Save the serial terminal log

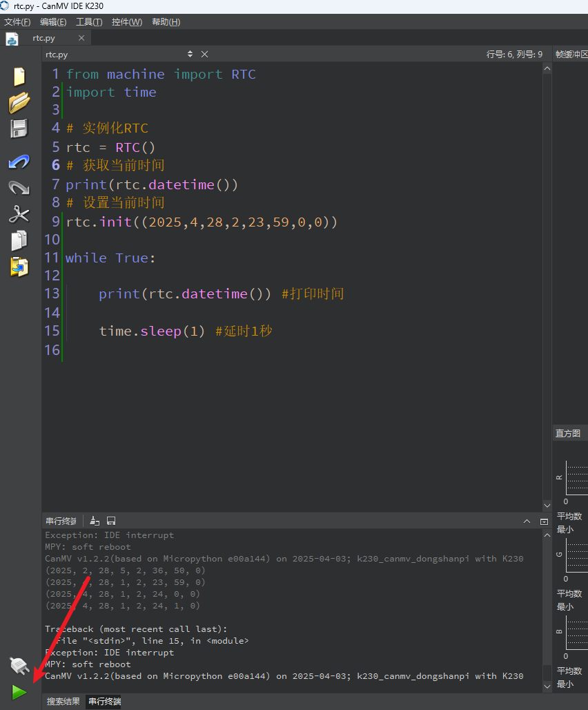pyautogui.click(x=111, y=521)
